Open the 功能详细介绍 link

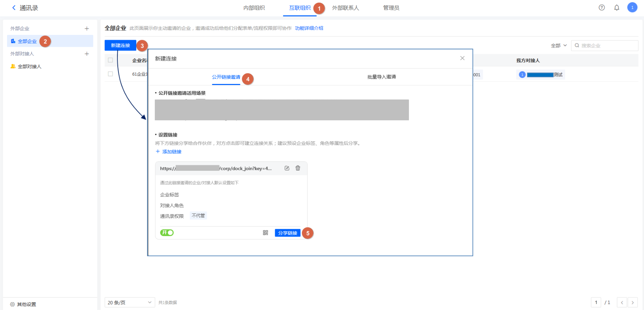pos(309,28)
